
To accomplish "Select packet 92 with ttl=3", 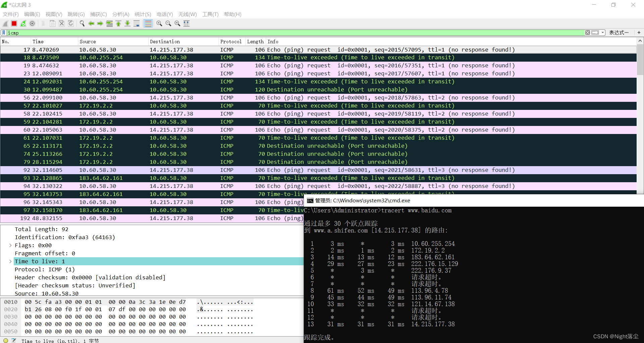I will tap(318, 170).
